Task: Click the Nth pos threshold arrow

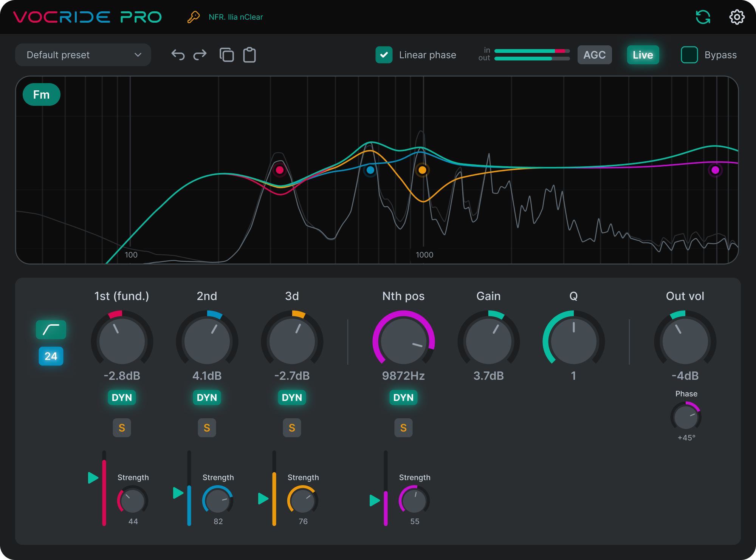Action: pyautogui.click(x=375, y=500)
